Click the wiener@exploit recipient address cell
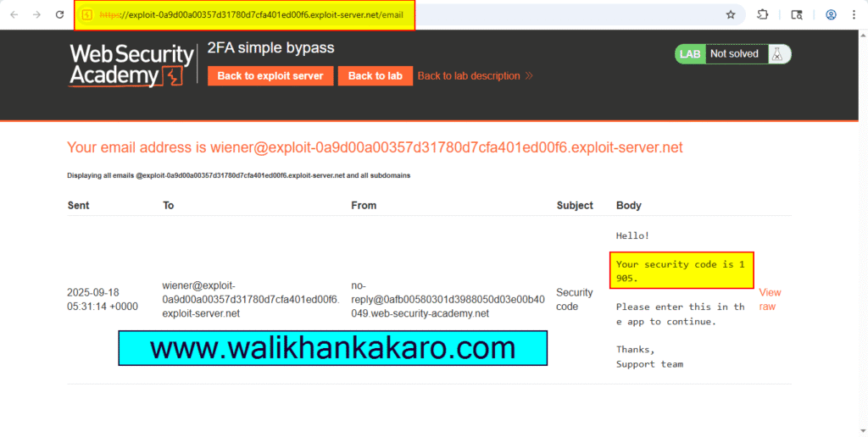The width and height of the screenshot is (868, 437). [x=251, y=299]
